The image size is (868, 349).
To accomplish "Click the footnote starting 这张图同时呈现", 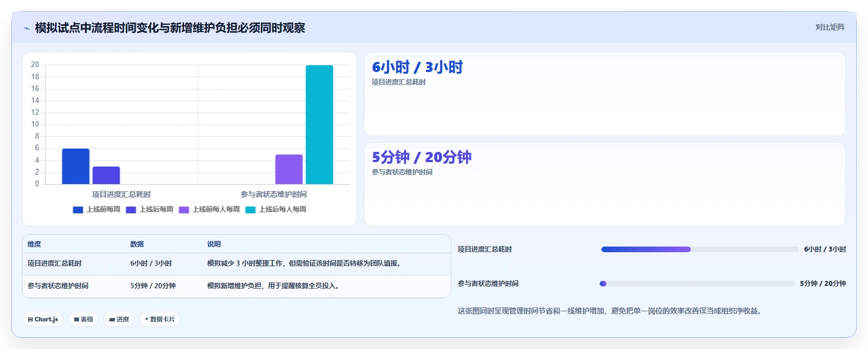I will 610,311.
